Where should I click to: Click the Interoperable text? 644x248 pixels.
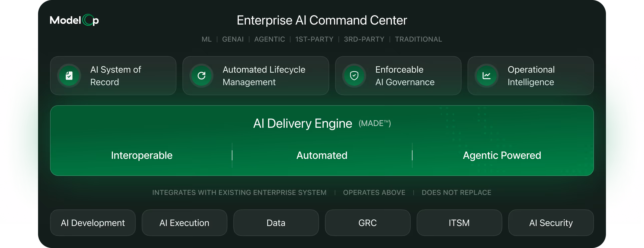[x=142, y=155]
